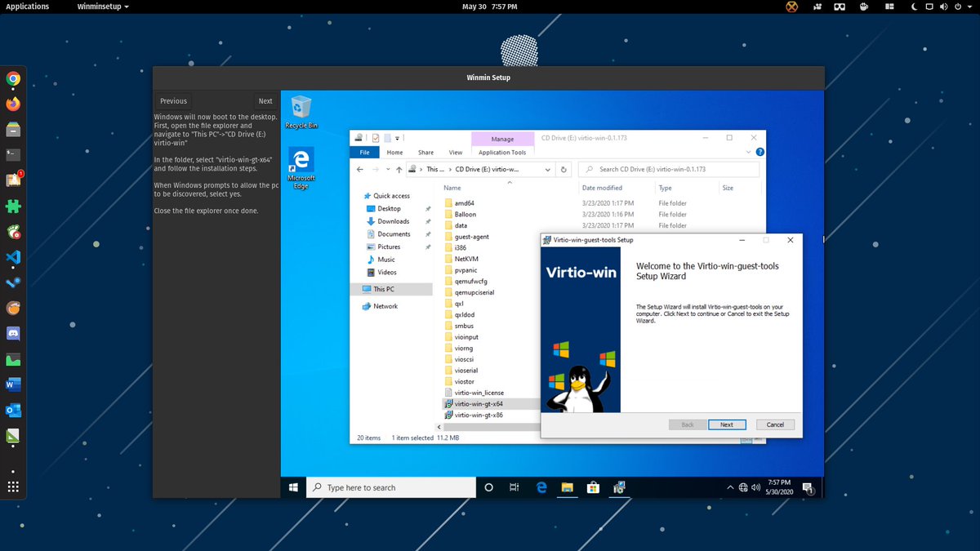Click Next in Virtio setup wizard
This screenshot has height=551, width=980.
tap(726, 424)
